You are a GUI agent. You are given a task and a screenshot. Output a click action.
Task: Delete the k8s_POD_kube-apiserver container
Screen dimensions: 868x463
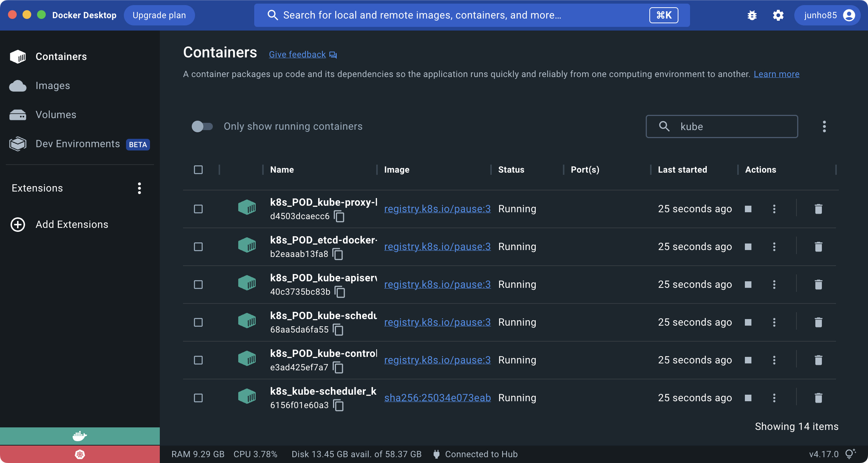click(818, 285)
